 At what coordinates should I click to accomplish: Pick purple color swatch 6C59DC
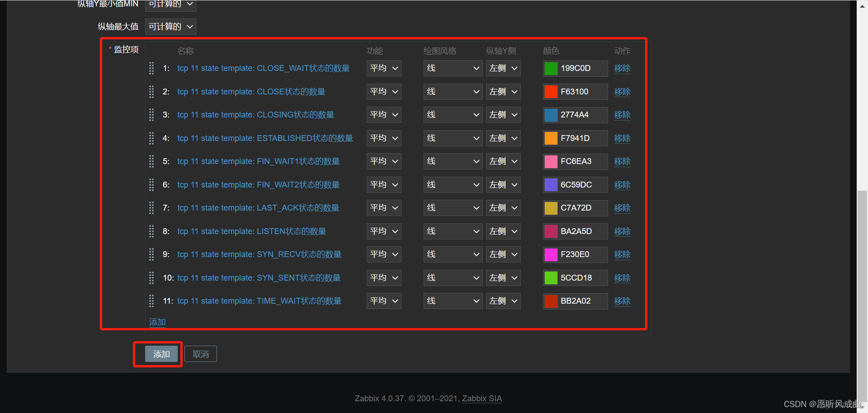pos(551,185)
